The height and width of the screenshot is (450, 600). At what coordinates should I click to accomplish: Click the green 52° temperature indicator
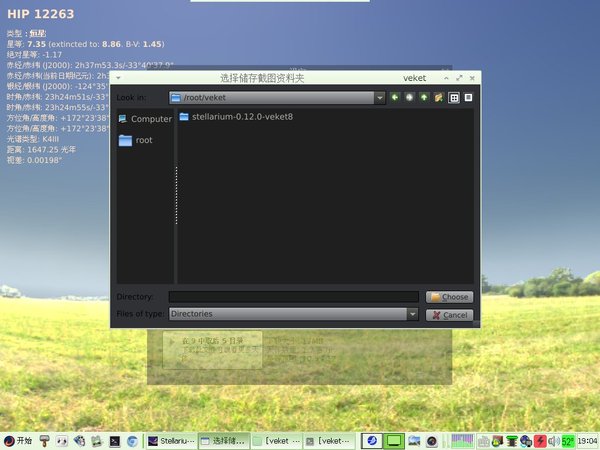[567, 440]
